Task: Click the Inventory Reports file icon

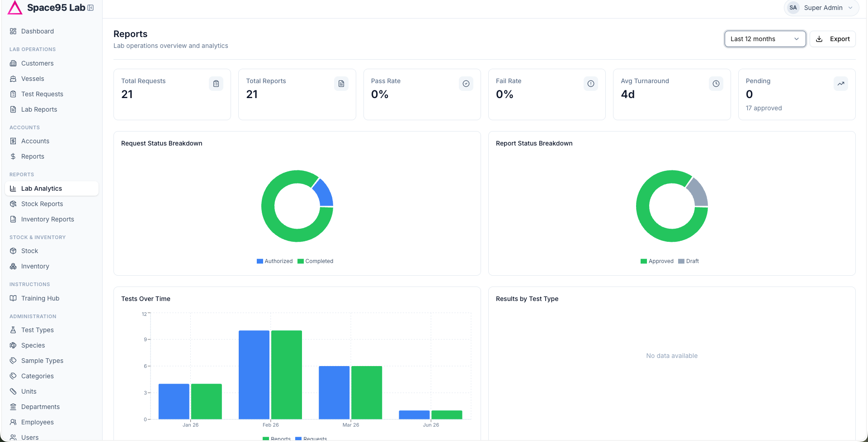Action: tap(13, 219)
